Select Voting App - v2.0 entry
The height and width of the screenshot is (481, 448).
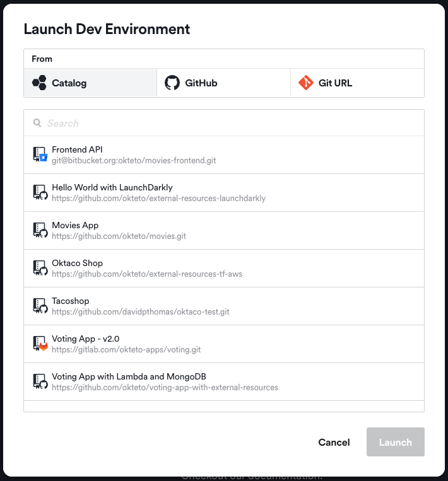(224, 344)
